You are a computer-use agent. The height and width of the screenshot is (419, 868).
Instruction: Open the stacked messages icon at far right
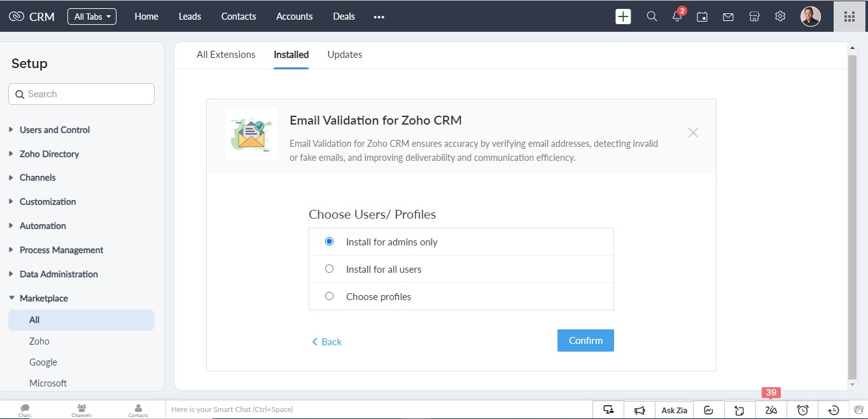tap(858, 410)
